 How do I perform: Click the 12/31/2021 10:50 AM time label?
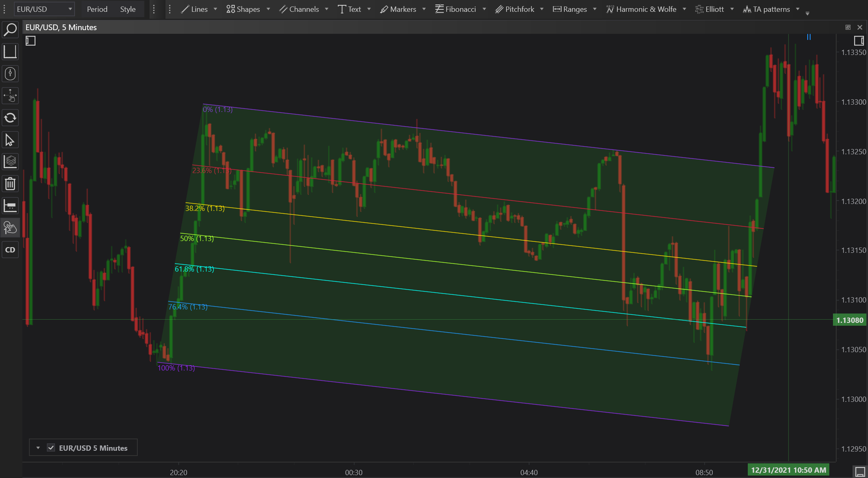point(788,470)
